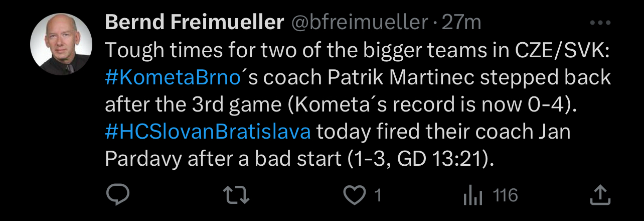Open the tweet via 27m timestamp
Screen dimensions: 644x221
point(461,23)
